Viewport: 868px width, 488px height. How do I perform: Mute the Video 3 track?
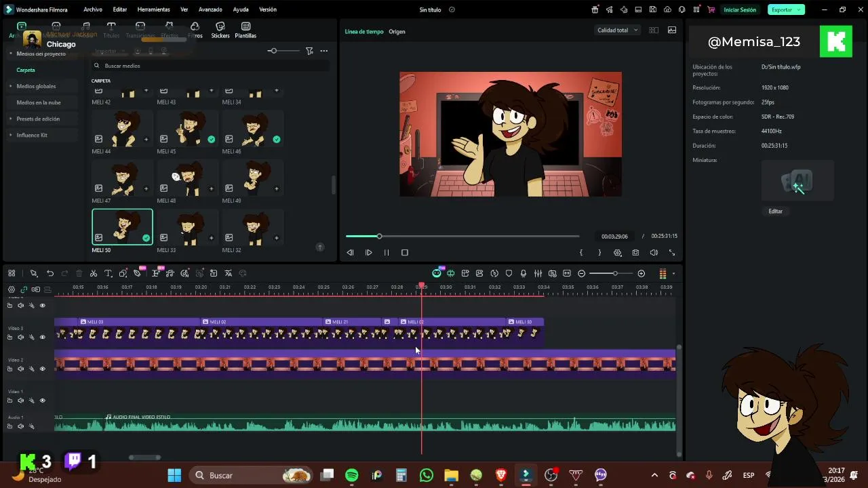20,337
